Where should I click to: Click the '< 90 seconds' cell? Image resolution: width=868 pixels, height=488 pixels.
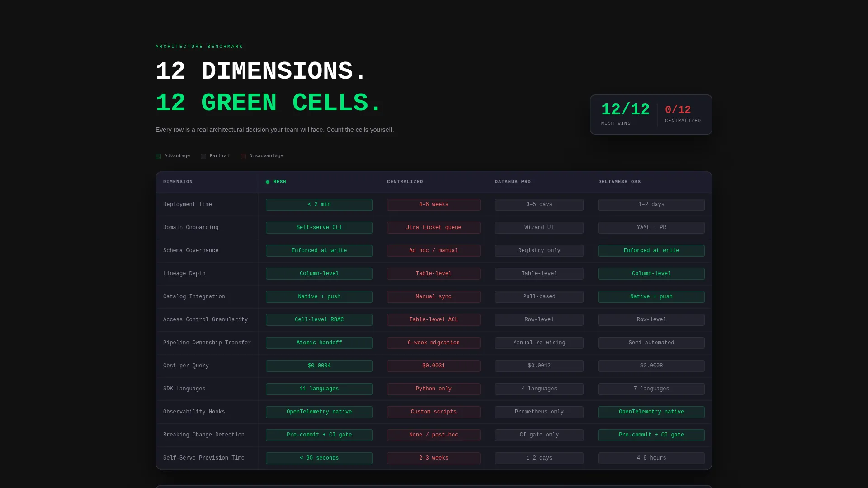click(319, 458)
